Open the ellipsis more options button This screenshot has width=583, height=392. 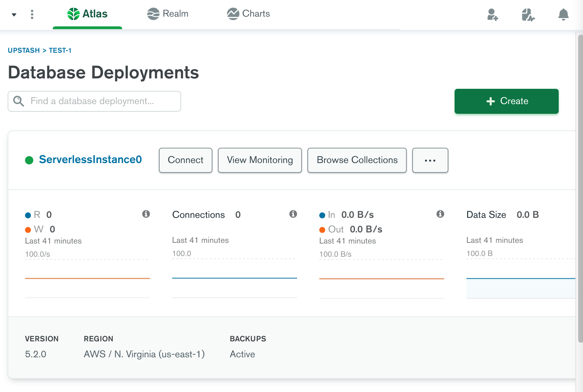click(x=430, y=160)
